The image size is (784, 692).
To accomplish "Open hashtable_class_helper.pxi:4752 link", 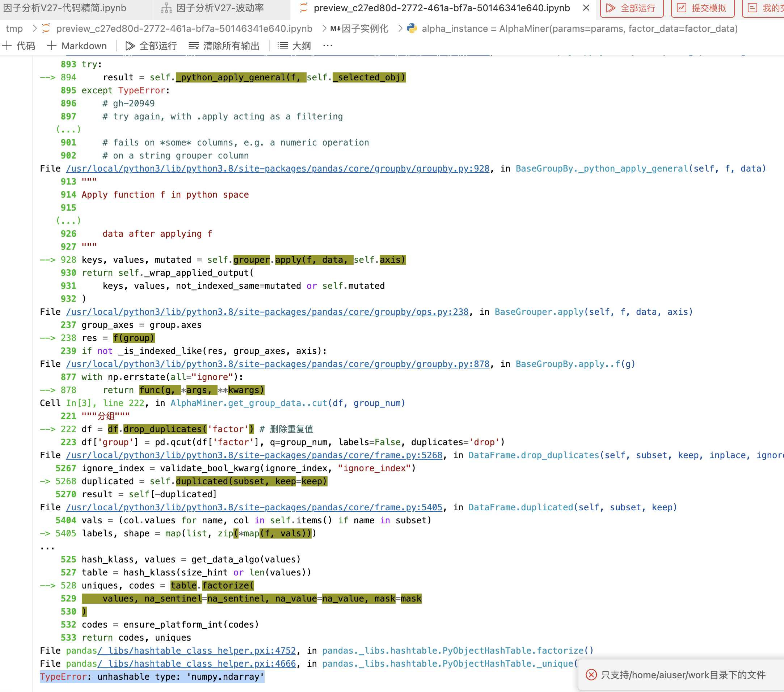I will pos(197,651).
